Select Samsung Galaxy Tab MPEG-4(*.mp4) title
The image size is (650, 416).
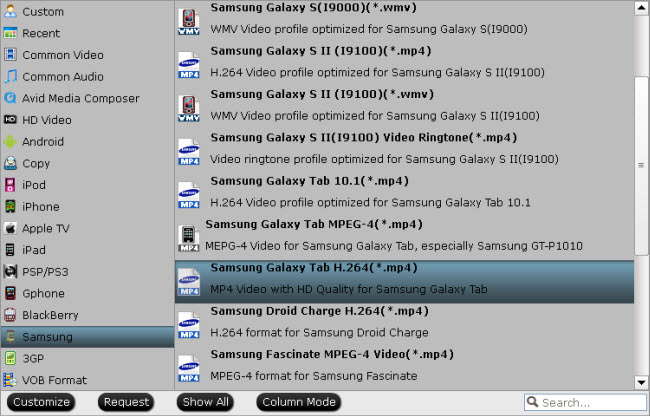click(x=314, y=224)
